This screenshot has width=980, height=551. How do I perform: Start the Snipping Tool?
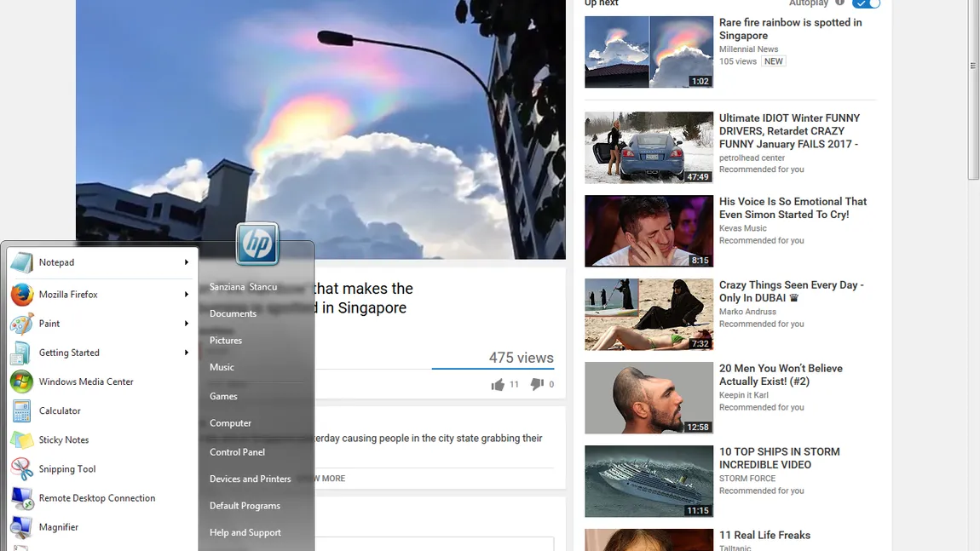[x=67, y=469]
